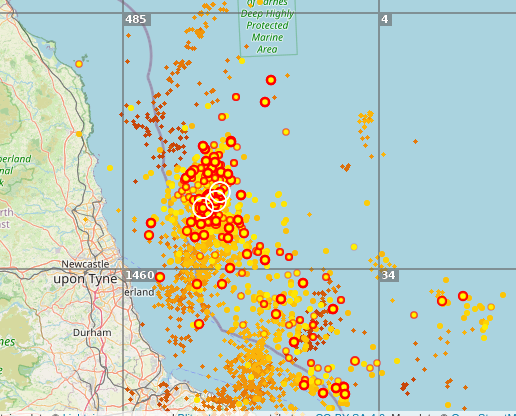Select the rightmost large red strike marker, east of grid 34
The image size is (516, 416).
(x=463, y=296)
